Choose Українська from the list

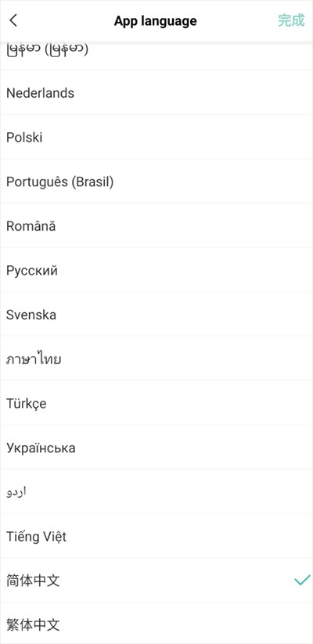(156, 448)
